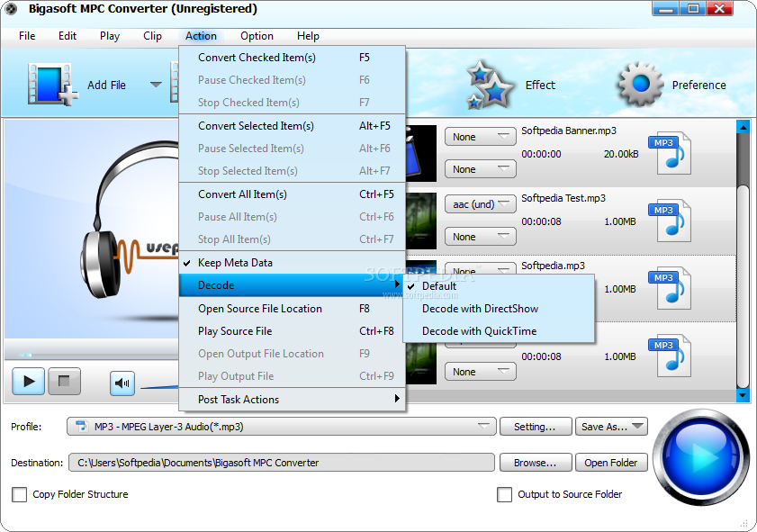
Task: Select Decode with DirectShow
Action: tap(499, 309)
